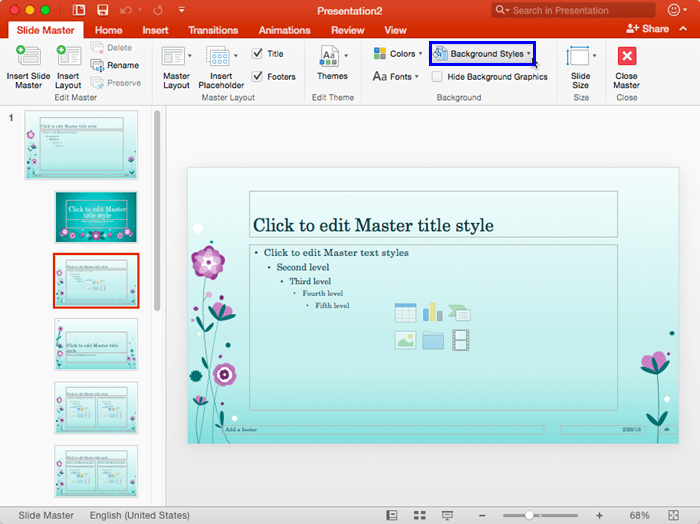Click the footer date placeholder on slide
This screenshot has width=700, height=524.
pos(603,429)
